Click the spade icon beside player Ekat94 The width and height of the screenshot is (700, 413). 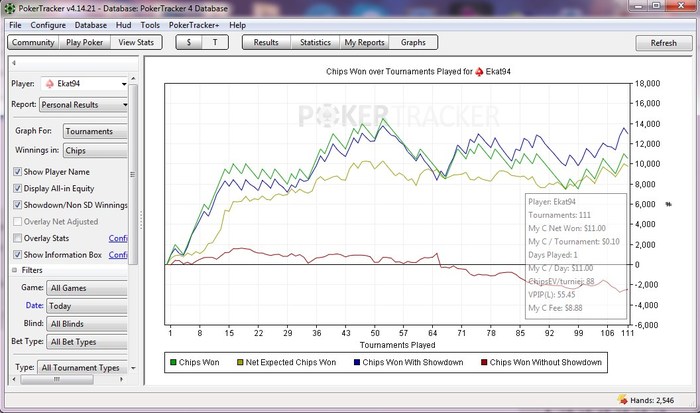pyautogui.click(x=50, y=83)
